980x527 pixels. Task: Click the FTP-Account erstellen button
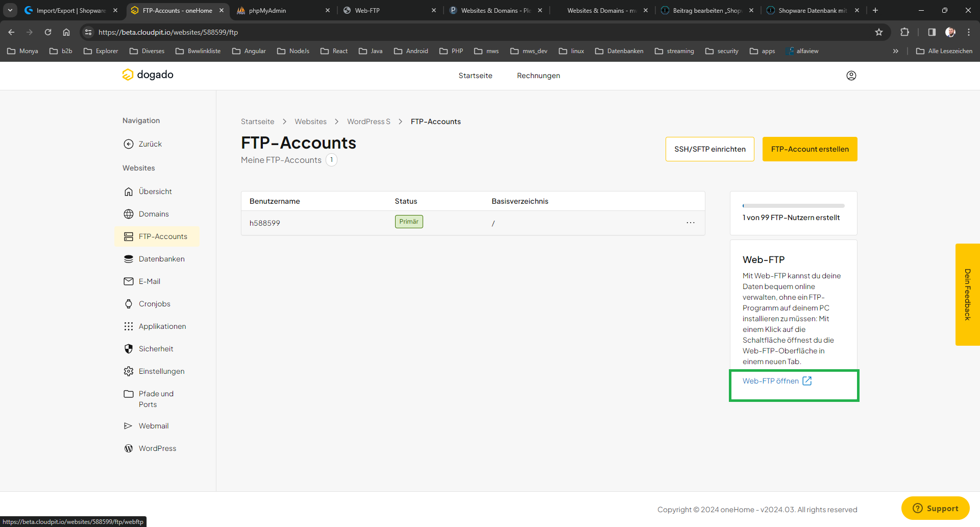click(810, 149)
